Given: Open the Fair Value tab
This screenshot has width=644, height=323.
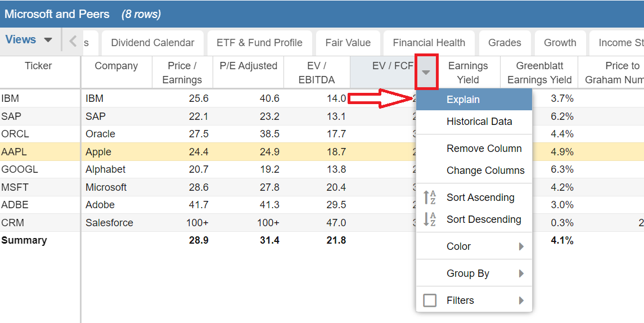Looking at the screenshot, I should tap(348, 43).
